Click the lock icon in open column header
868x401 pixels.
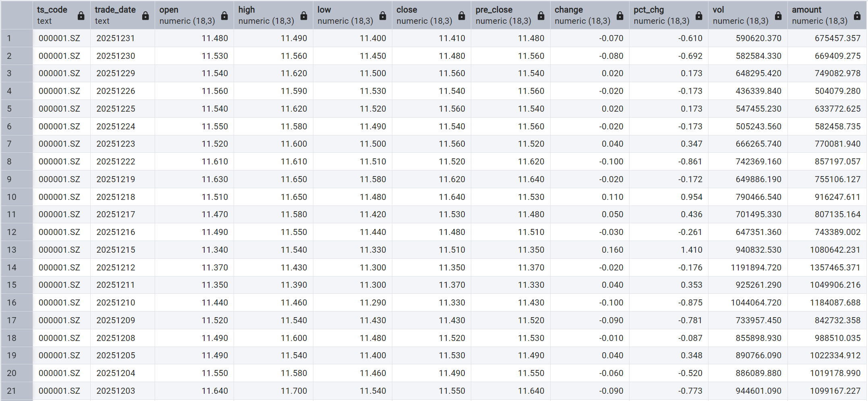(224, 16)
